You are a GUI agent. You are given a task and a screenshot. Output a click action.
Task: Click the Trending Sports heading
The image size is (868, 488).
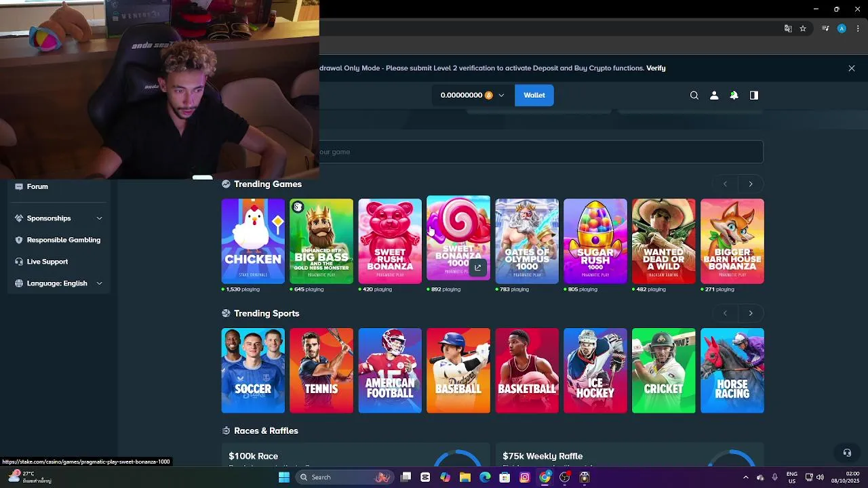tap(267, 314)
